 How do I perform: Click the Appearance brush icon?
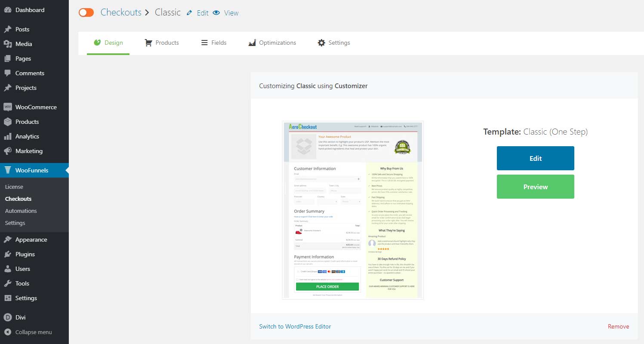[7, 240]
